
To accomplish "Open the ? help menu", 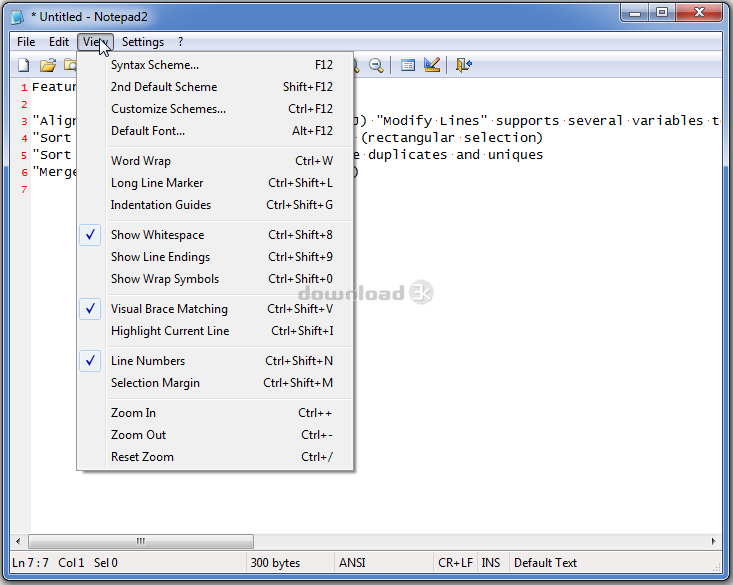I will (180, 42).
